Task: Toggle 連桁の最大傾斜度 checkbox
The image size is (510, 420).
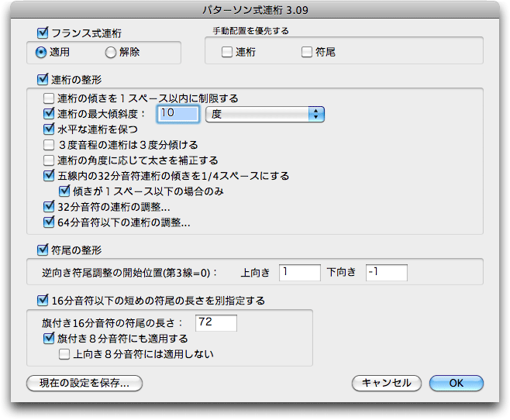Action: 49,113
